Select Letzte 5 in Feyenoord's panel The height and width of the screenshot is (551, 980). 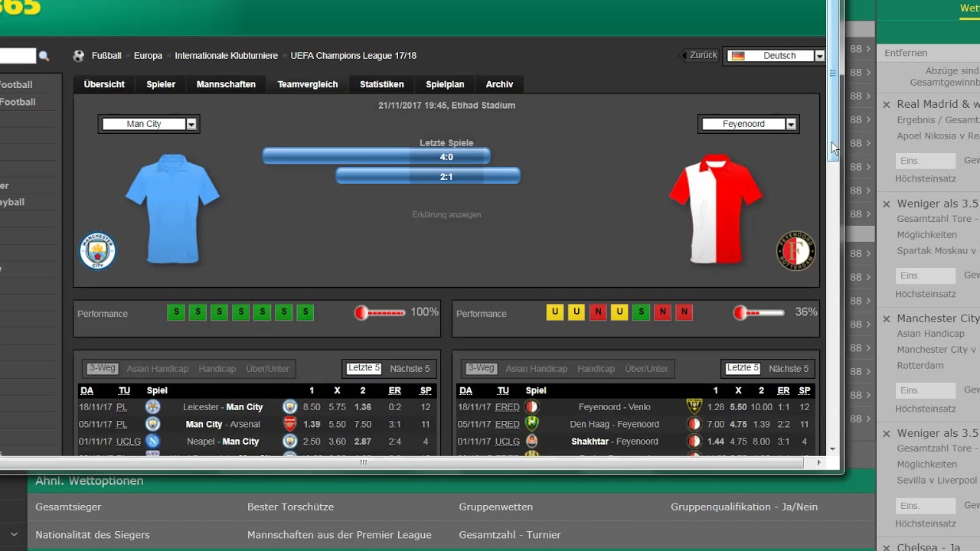pos(743,368)
